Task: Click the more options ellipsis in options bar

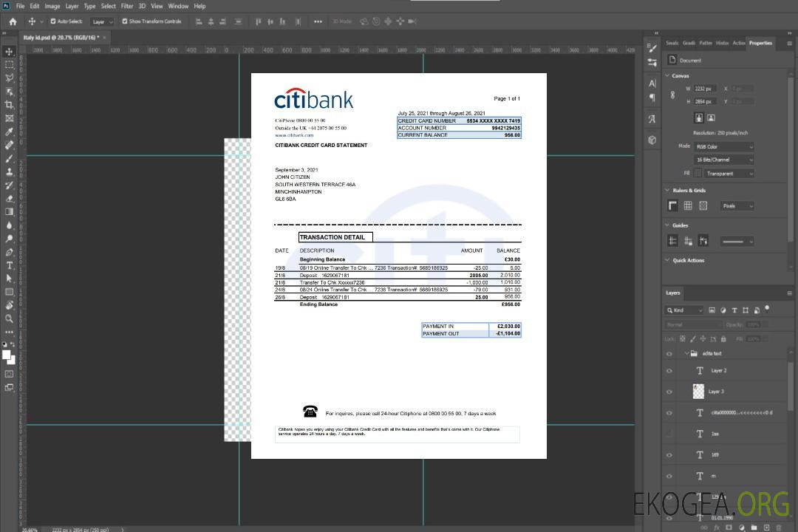Action: [x=318, y=21]
